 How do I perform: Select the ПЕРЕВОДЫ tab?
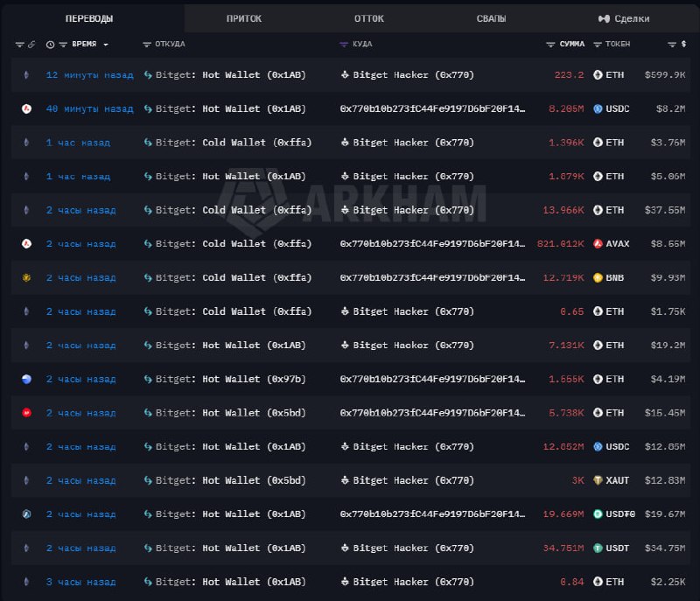tap(89, 18)
